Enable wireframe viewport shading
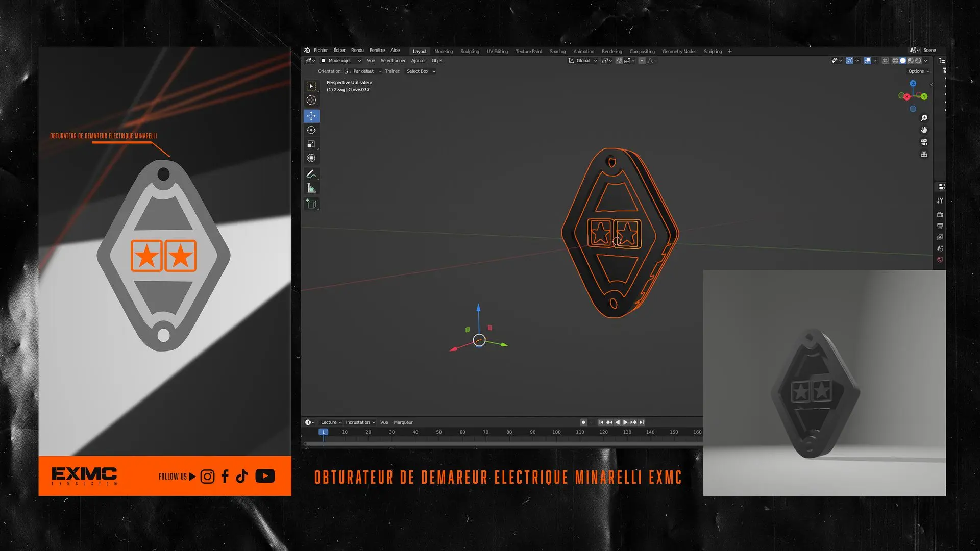This screenshot has height=551, width=980. point(895,61)
